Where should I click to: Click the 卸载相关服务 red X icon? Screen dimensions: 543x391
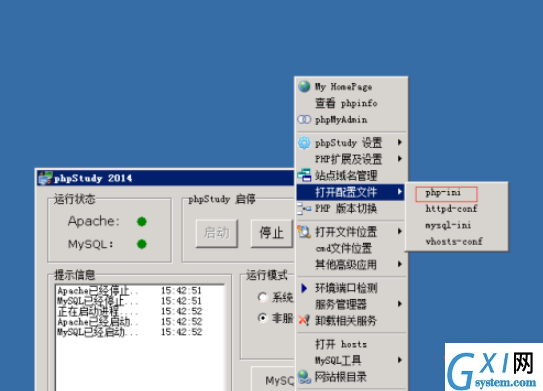point(304,320)
